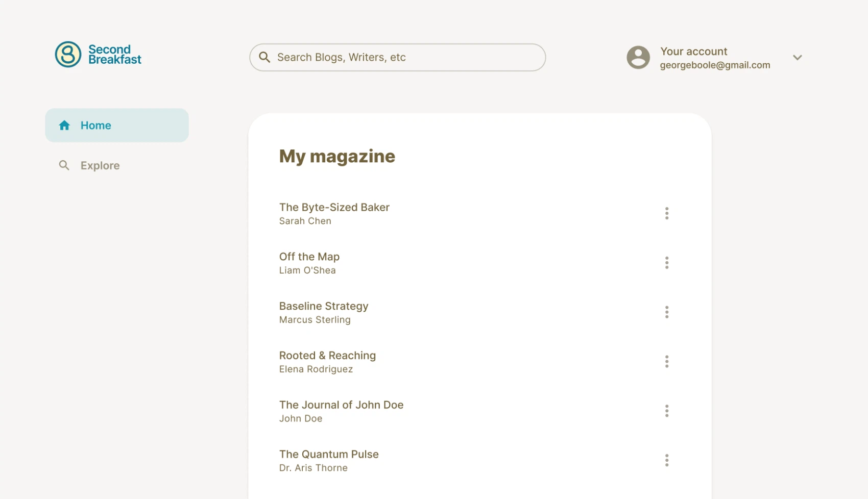Open options for The Journal of John Doe
Image resolution: width=868 pixels, height=499 pixels.
pyautogui.click(x=666, y=411)
